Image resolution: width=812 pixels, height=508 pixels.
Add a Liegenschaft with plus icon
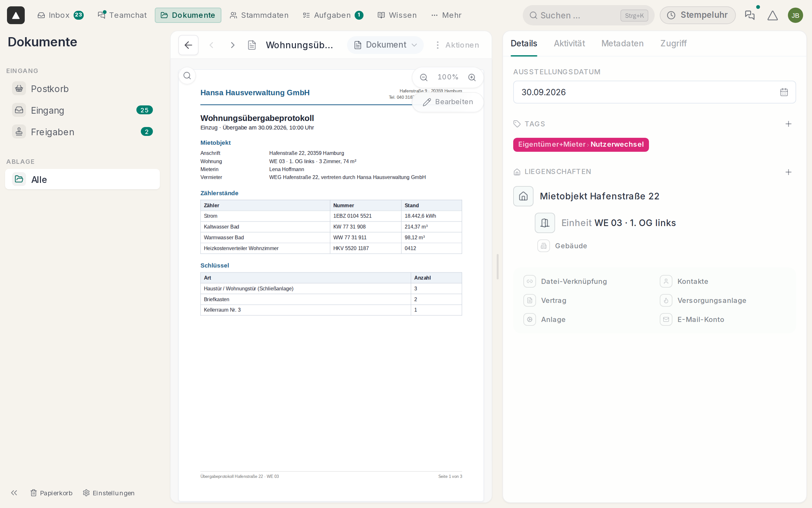coord(789,172)
